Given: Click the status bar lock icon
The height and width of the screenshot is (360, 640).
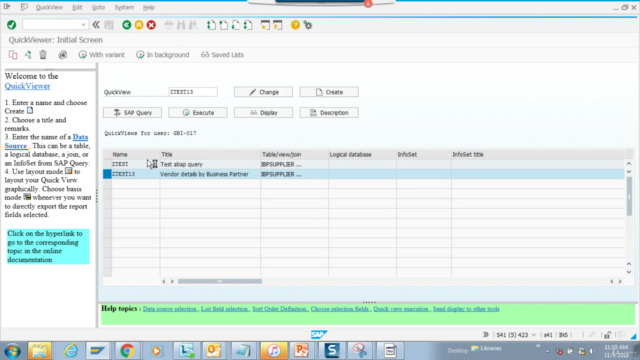Looking at the screenshot, I should tap(607, 335).
